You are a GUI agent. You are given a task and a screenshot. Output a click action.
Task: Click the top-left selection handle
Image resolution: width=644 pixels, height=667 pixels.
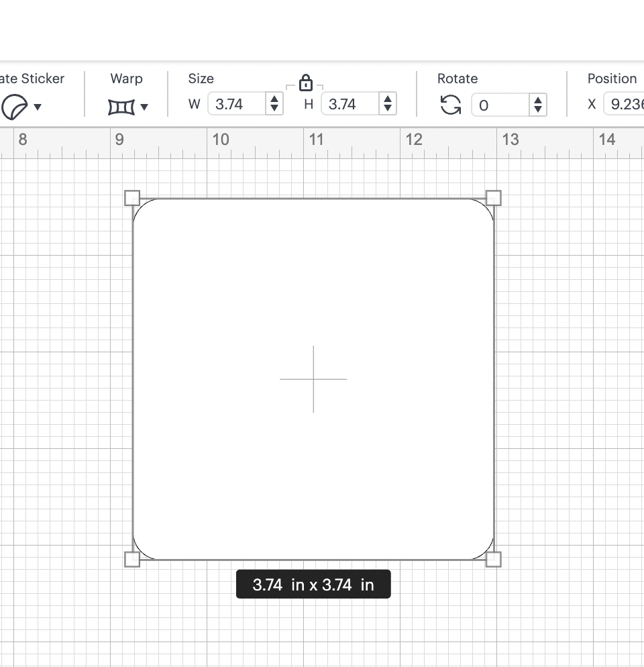point(132,198)
